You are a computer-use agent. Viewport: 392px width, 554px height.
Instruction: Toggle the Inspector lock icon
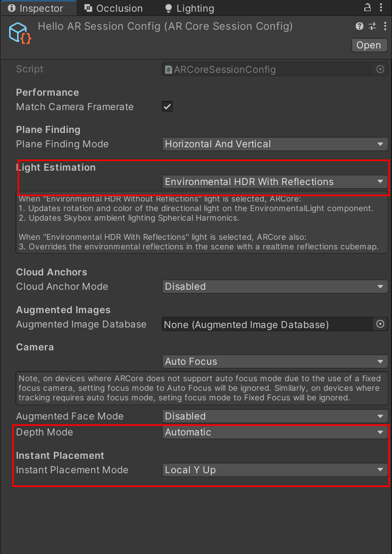368,7
